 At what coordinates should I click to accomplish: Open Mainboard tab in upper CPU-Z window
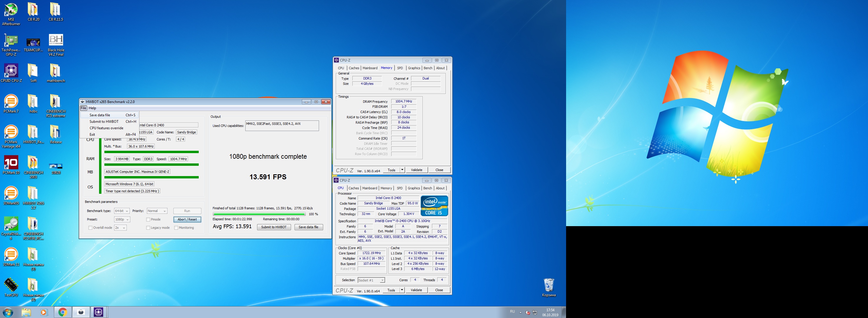370,68
